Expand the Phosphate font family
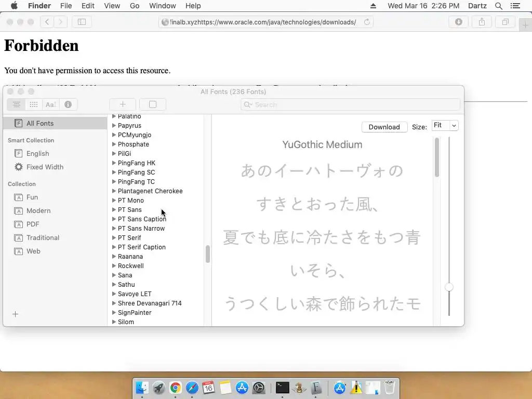The height and width of the screenshot is (399, 532). click(114, 144)
